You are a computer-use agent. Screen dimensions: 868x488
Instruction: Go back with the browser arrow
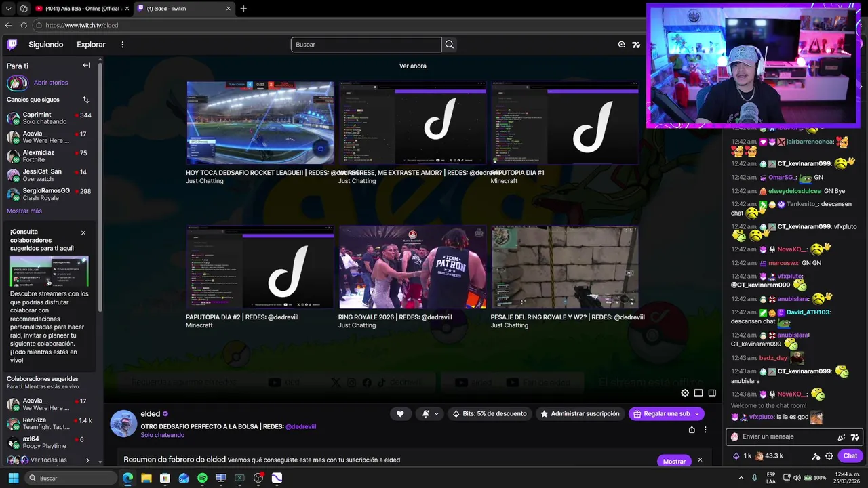click(x=8, y=25)
